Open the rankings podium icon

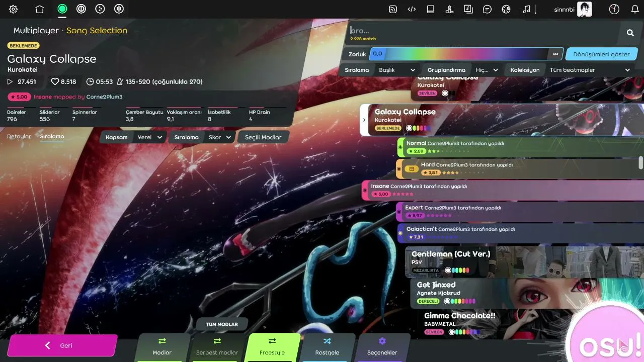[x=449, y=9]
